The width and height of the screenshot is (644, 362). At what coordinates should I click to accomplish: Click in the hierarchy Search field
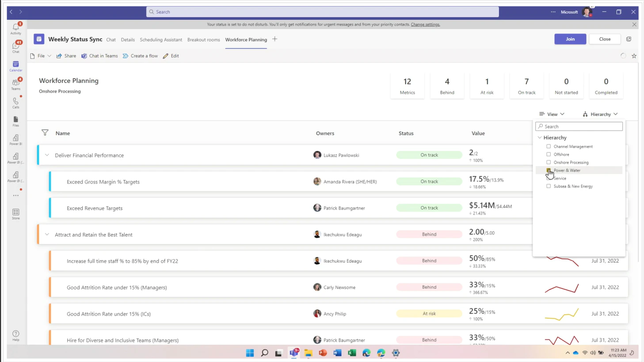(579, 126)
